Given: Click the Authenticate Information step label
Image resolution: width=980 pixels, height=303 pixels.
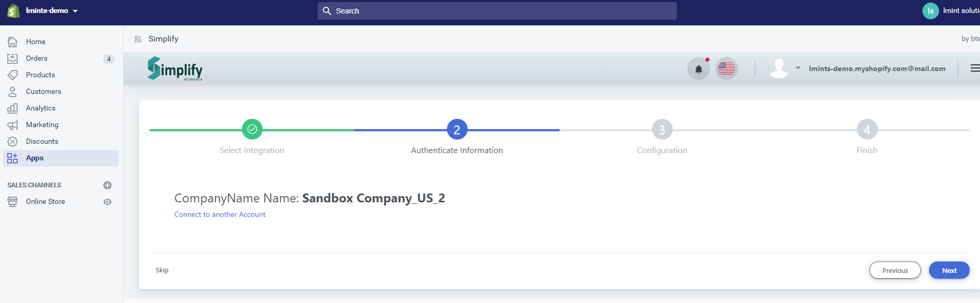Looking at the screenshot, I should coord(457,150).
